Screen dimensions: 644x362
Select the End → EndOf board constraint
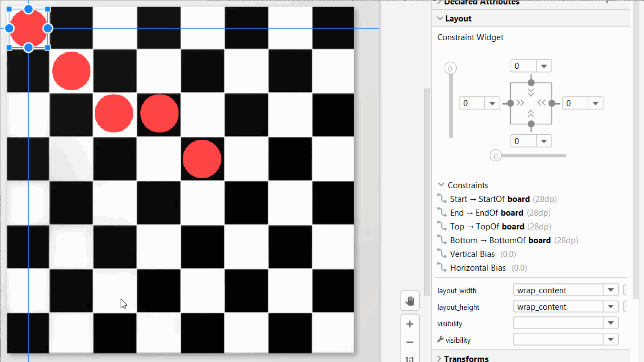tap(500, 213)
